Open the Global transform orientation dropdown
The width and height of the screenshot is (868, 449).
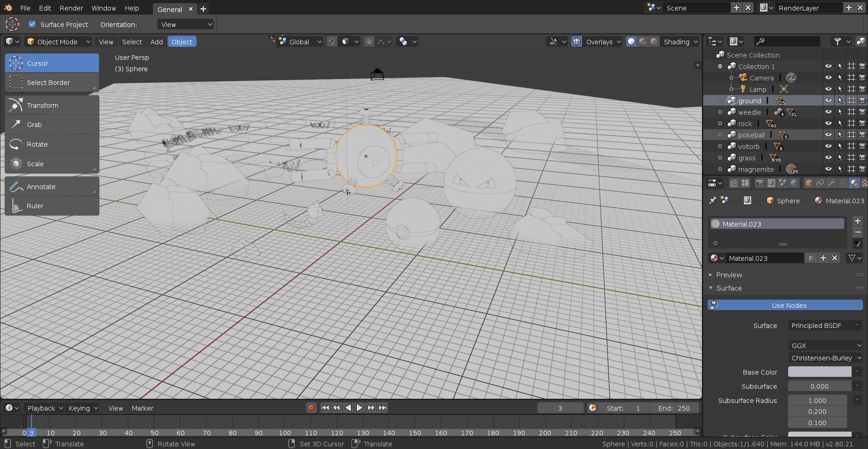pyautogui.click(x=300, y=42)
